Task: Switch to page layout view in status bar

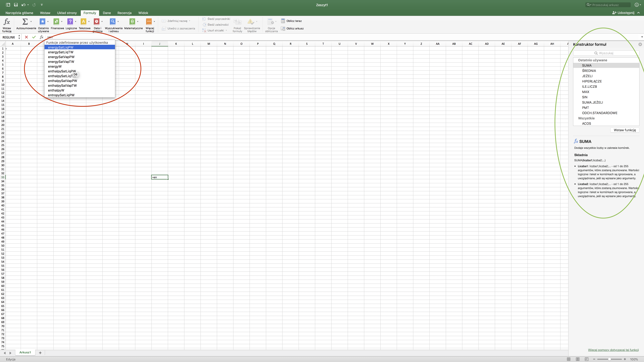Action: (578, 359)
